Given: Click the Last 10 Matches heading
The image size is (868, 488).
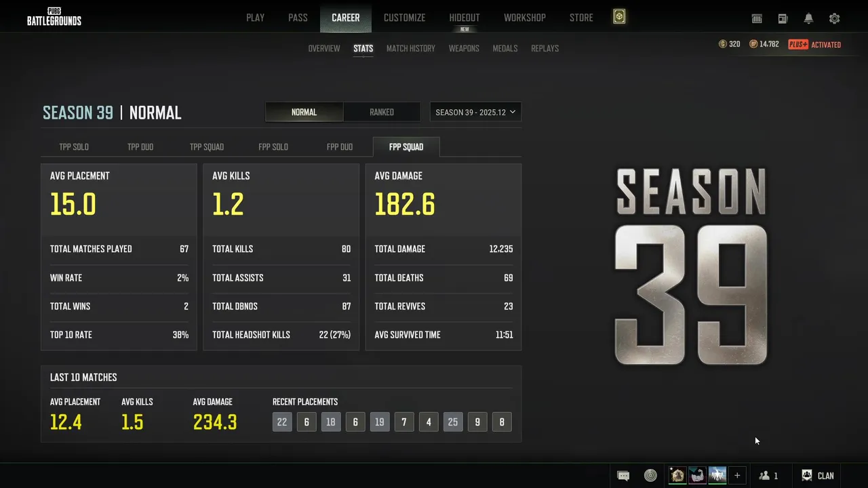Looking at the screenshot, I should pos(83,378).
